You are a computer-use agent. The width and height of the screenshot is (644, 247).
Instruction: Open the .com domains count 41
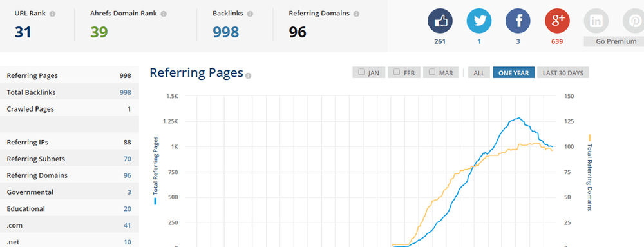click(x=128, y=226)
